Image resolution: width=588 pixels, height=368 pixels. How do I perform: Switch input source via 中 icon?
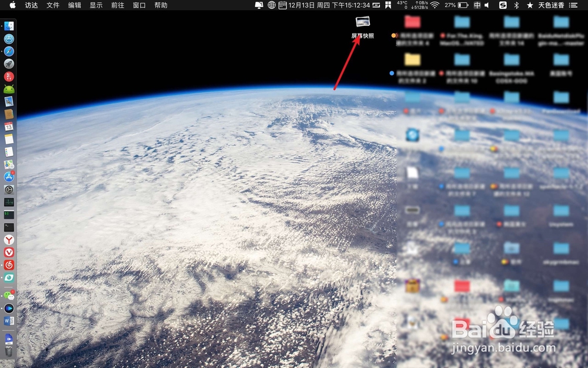point(477,5)
